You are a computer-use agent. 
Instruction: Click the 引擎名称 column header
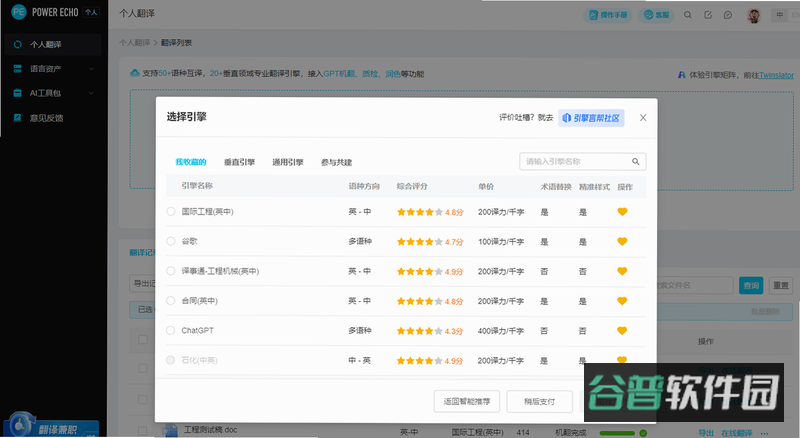point(197,186)
